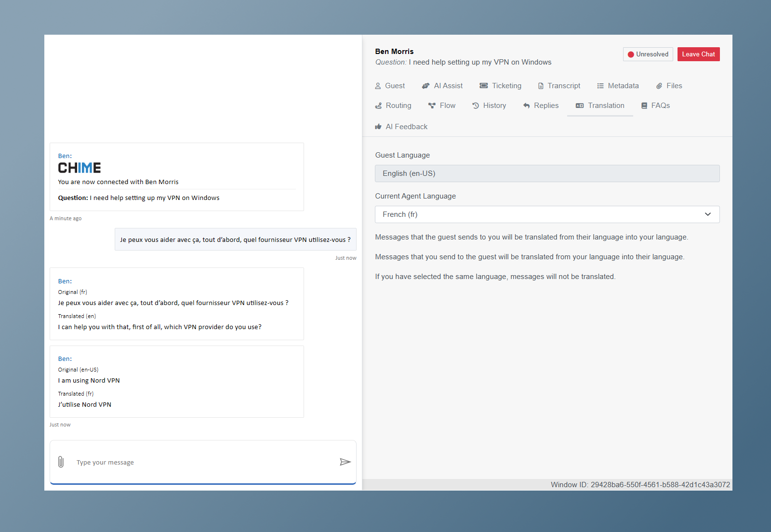The image size is (771, 532).
Task: Click the FAQs book icon
Action: click(x=644, y=106)
